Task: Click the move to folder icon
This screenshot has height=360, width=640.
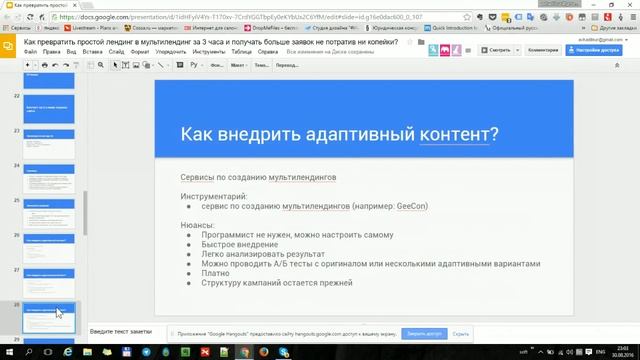Action: pyautogui.click(x=421, y=42)
